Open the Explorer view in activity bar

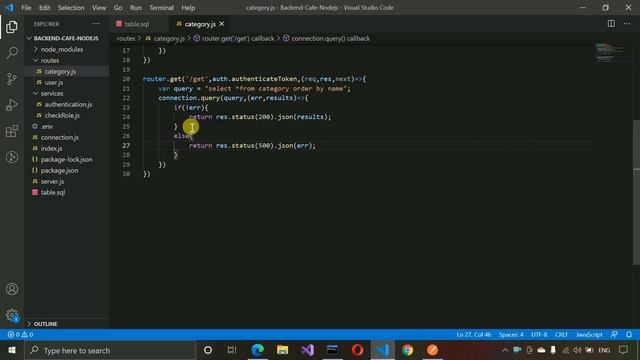[x=12, y=27]
